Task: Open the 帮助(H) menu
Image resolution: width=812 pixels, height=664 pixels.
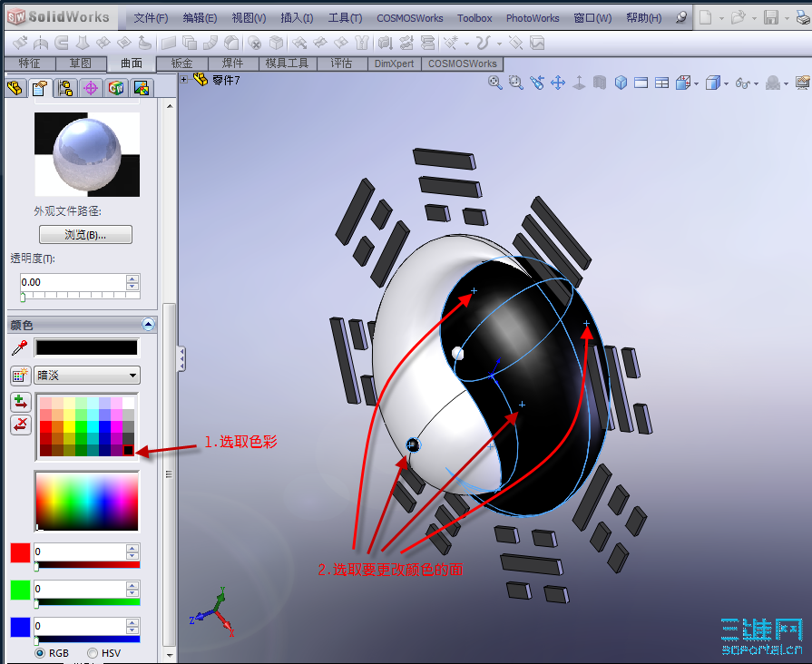Action: click(643, 18)
